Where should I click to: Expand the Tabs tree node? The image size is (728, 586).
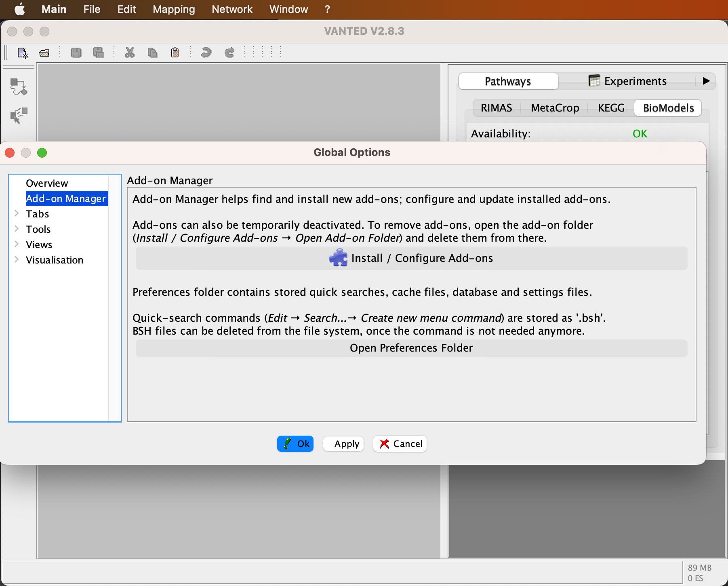17,213
